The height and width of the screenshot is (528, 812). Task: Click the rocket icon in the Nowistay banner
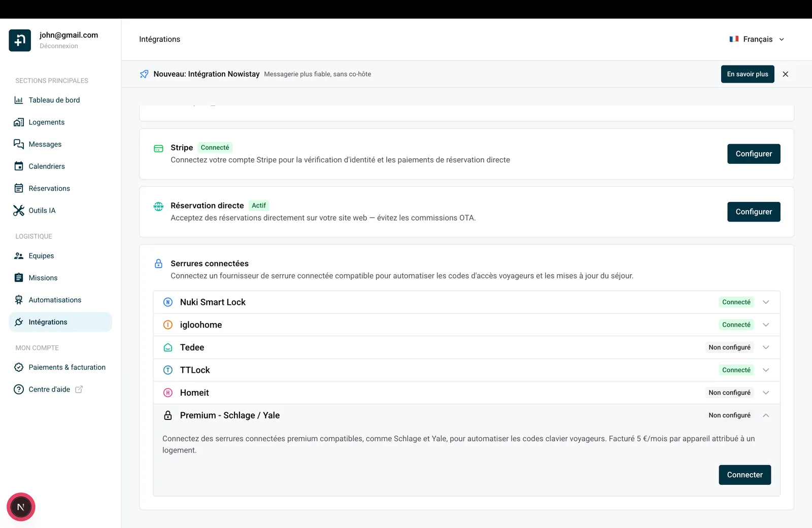[144, 74]
